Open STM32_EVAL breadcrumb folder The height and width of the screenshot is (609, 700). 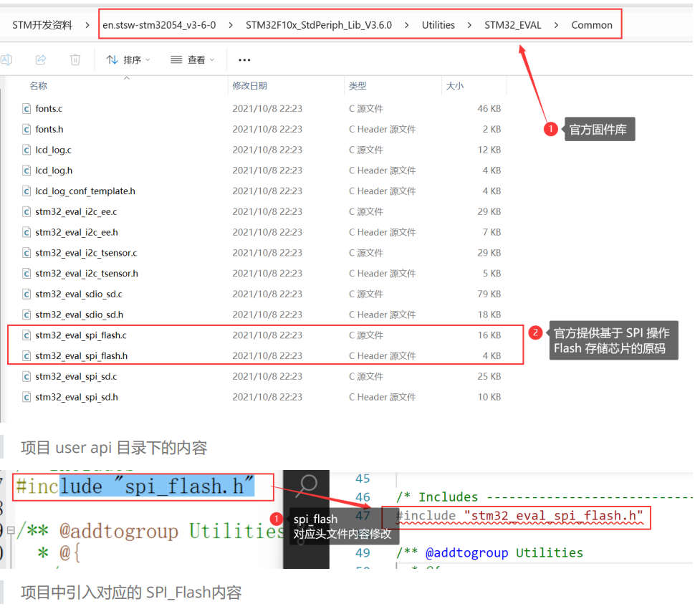click(512, 25)
